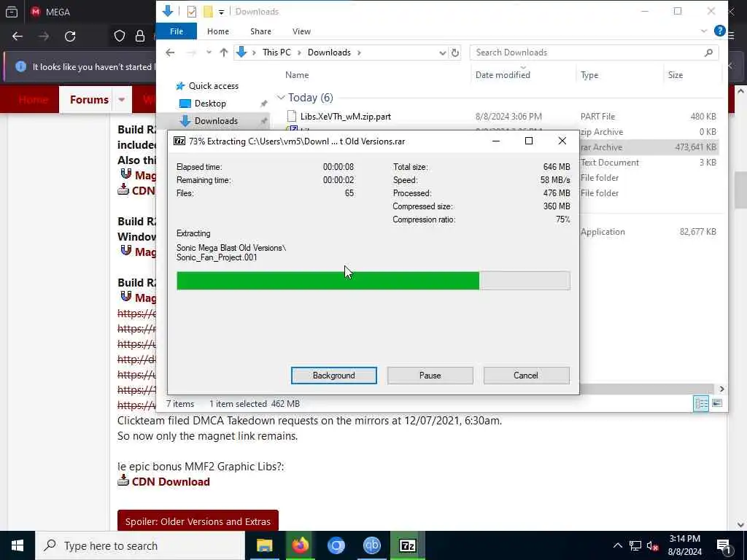Cancel the extraction

[x=526, y=376]
